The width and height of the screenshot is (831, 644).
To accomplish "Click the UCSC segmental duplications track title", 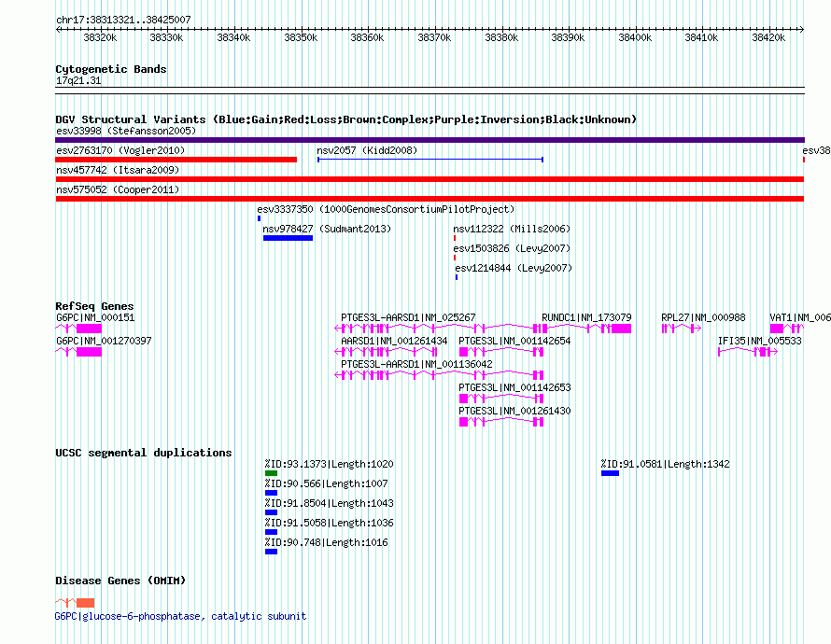I will (144, 453).
